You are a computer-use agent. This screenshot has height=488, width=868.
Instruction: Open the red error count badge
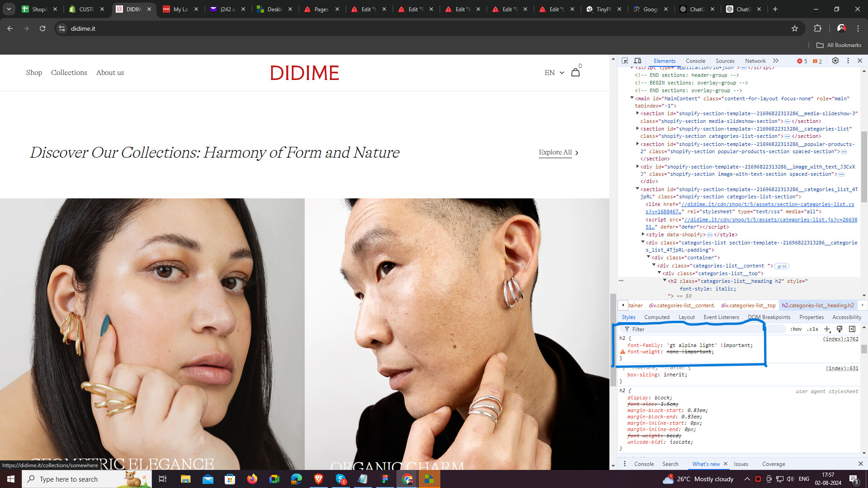click(802, 61)
